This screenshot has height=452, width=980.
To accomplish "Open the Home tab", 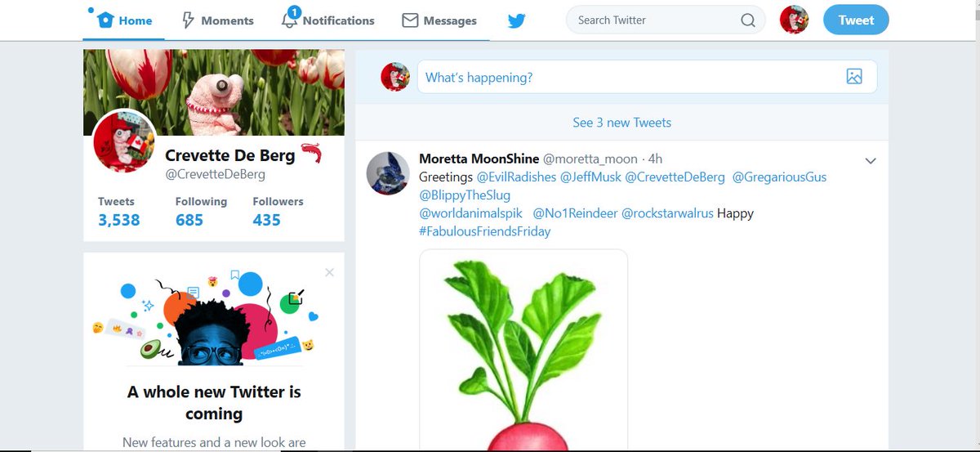I will [x=124, y=20].
